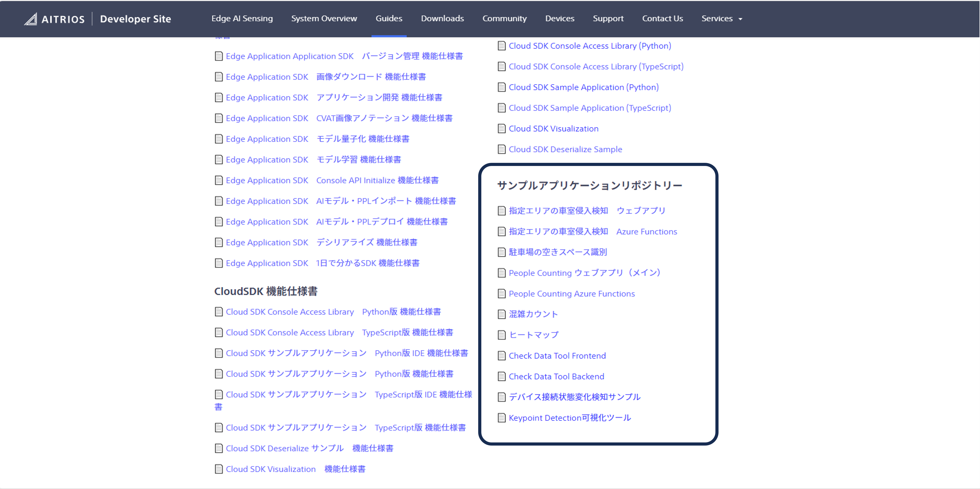Click the People Counting ウェブアプリ（メイン）link
The image size is (980, 489).
[584, 272]
